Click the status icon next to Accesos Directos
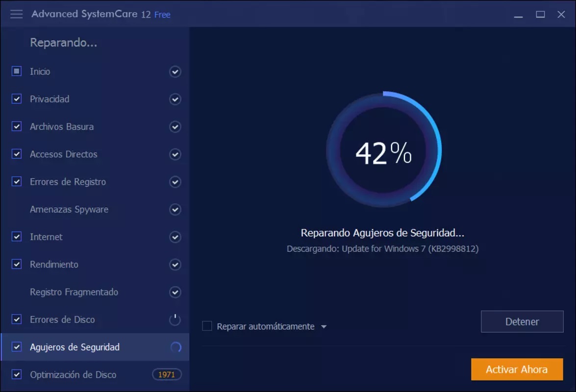This screenshot has width=576, height=392. click(175, 154)
